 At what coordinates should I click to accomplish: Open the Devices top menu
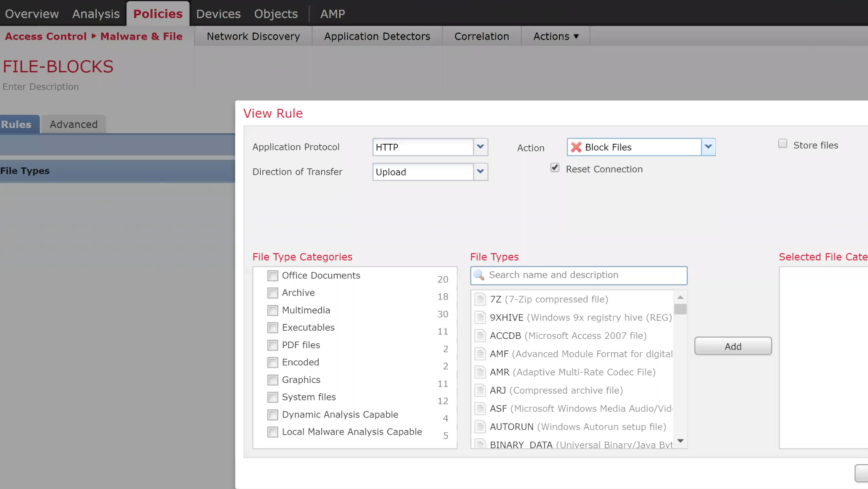tap(218, 14)
